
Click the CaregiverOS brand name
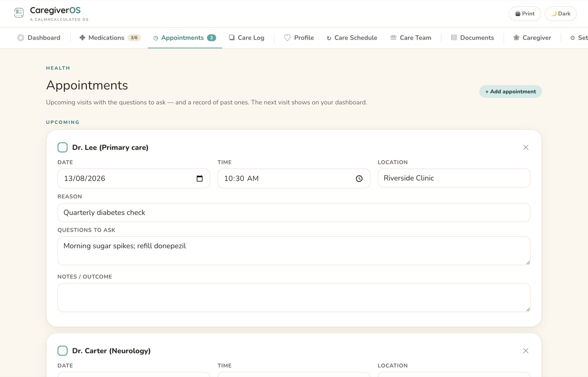pos(55,11)
